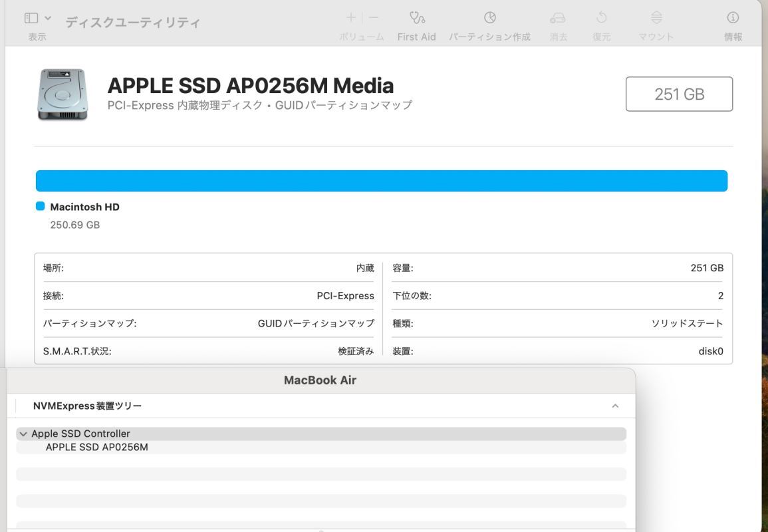Click the plus add volume button
Image resolution: width=768 pixels, height=532 pixels.
[x=351, y=18]
